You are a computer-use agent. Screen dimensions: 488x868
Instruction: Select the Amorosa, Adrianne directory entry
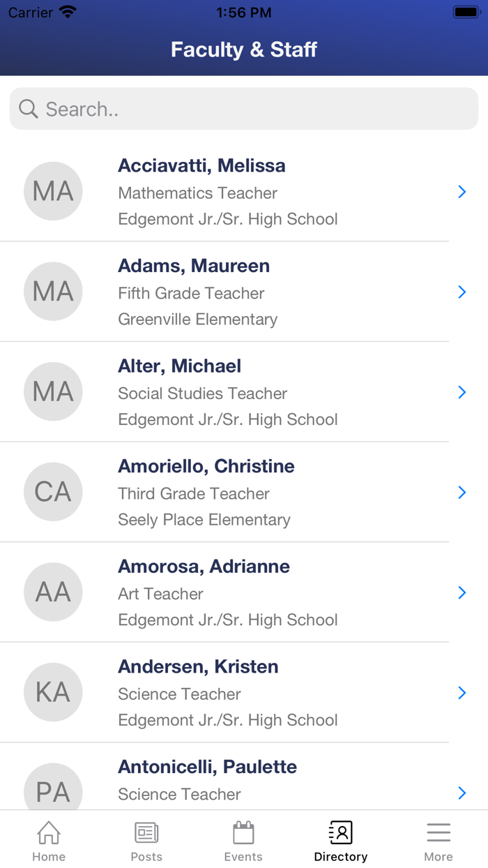244,592
